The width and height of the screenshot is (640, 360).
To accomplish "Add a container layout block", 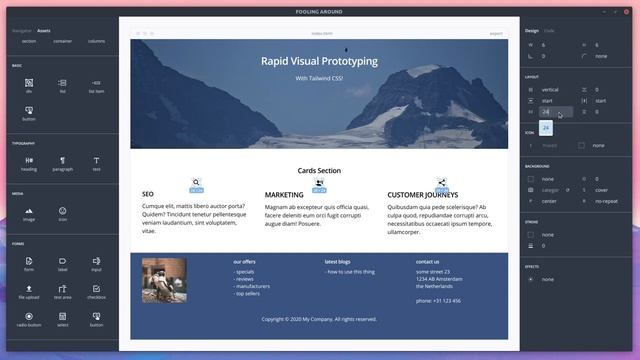I will click(62, 41).
